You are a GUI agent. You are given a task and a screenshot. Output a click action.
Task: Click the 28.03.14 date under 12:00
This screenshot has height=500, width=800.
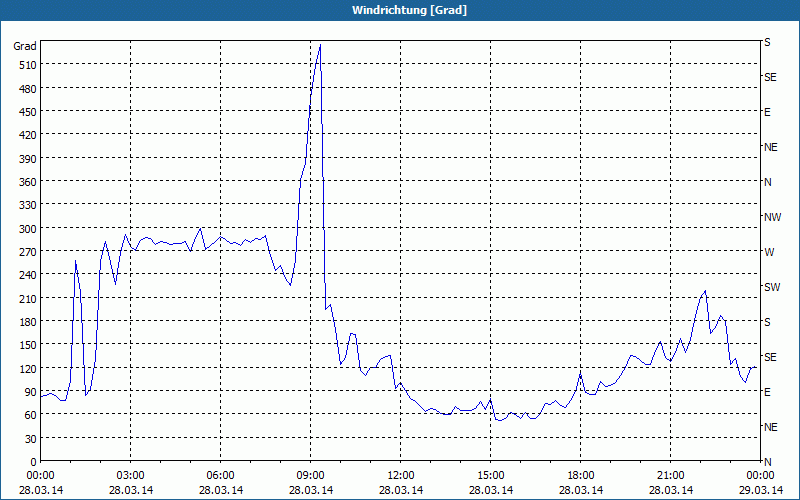pos(401,490)
